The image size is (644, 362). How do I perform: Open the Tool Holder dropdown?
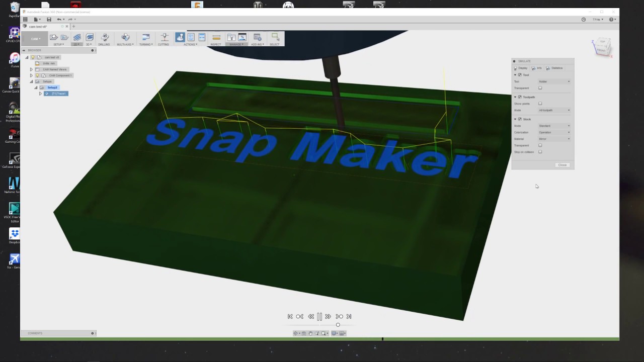coord(554,81)
